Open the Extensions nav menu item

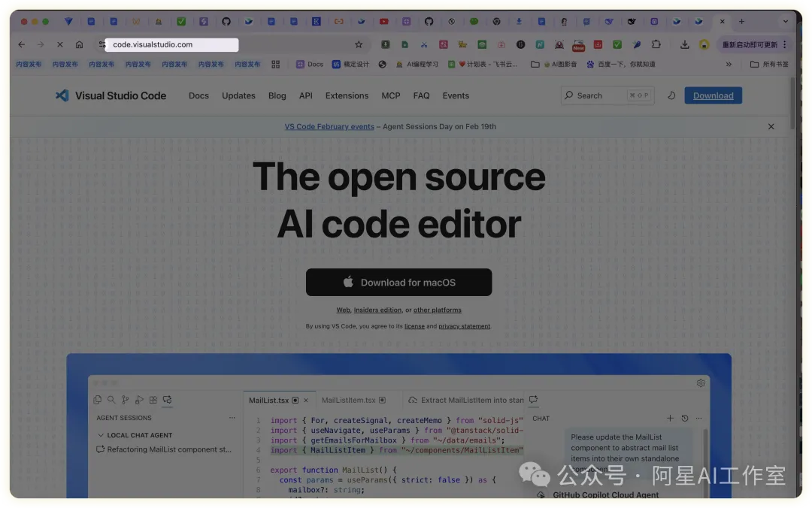[347, 95]
